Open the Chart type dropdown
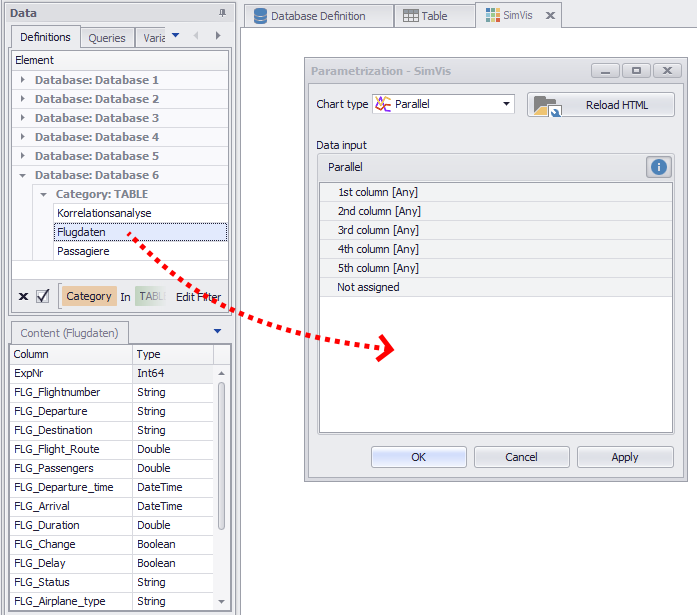This screenshot has height=615, width=697. pyautogui.click(x=506, y=104)
